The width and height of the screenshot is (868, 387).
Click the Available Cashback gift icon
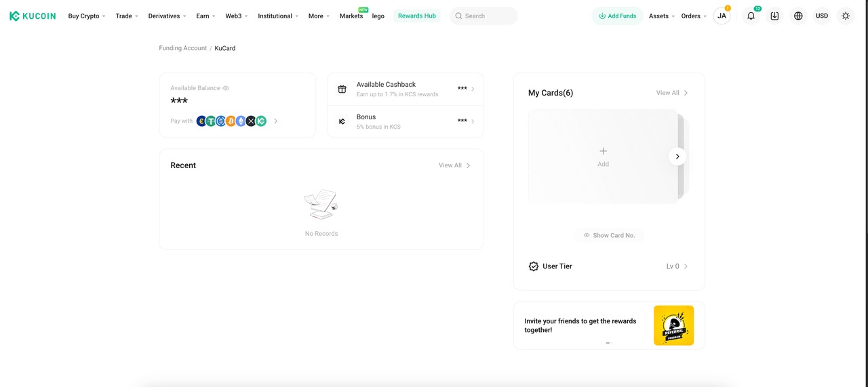[x=342, y=89]
